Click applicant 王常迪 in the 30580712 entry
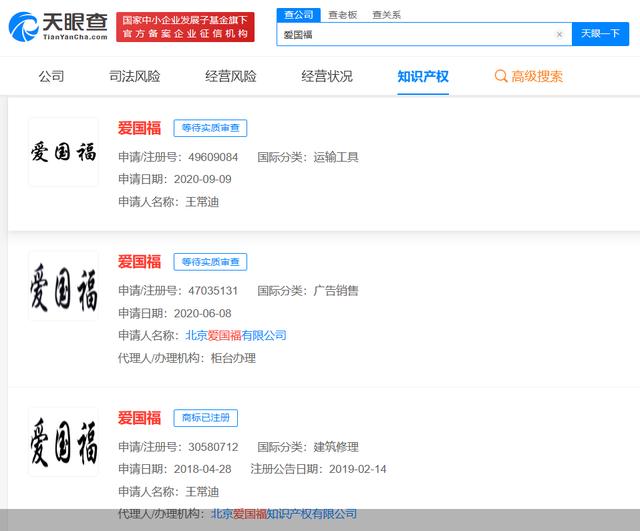This screenshot has width=640, height=531. (202, 492)
